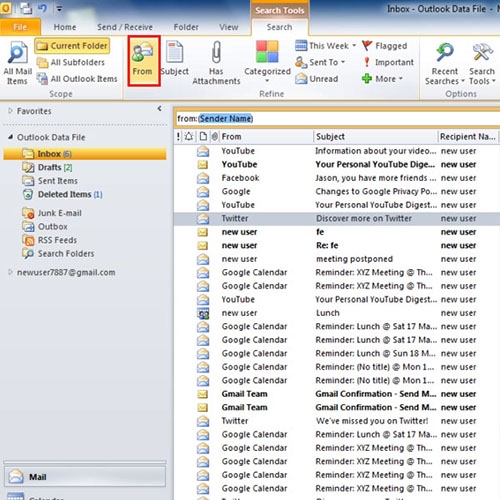Open the This Week dropdown

326,46
